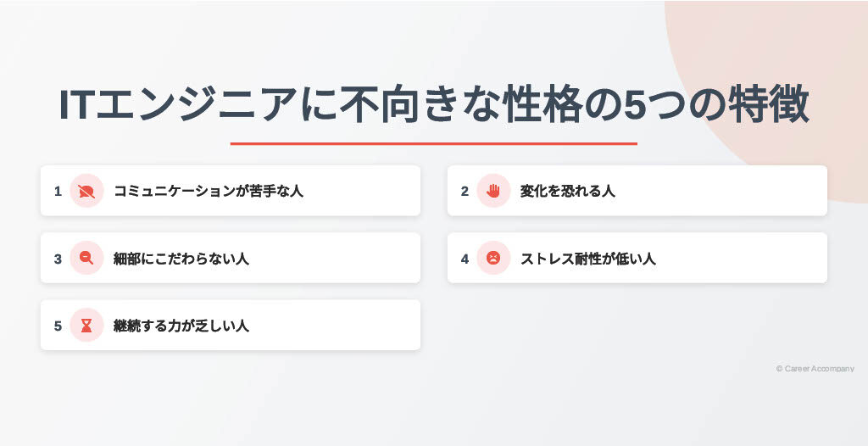The height and width of the screenshot is (446, 868).
Task: Click the number 2 label
Action: 465,191
